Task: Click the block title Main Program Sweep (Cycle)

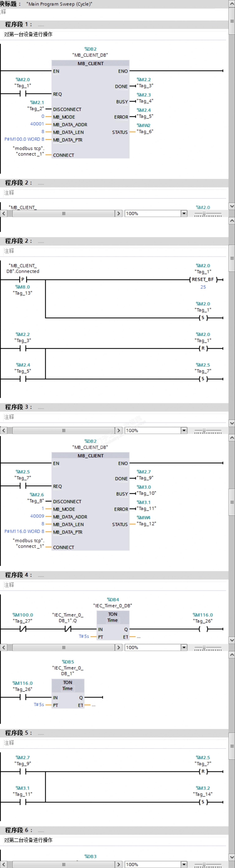Action: click(59, 4)
